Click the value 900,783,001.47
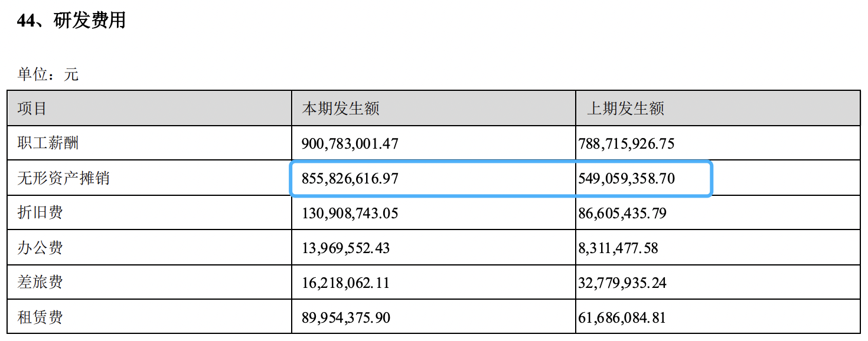 [x=350, y=143]
